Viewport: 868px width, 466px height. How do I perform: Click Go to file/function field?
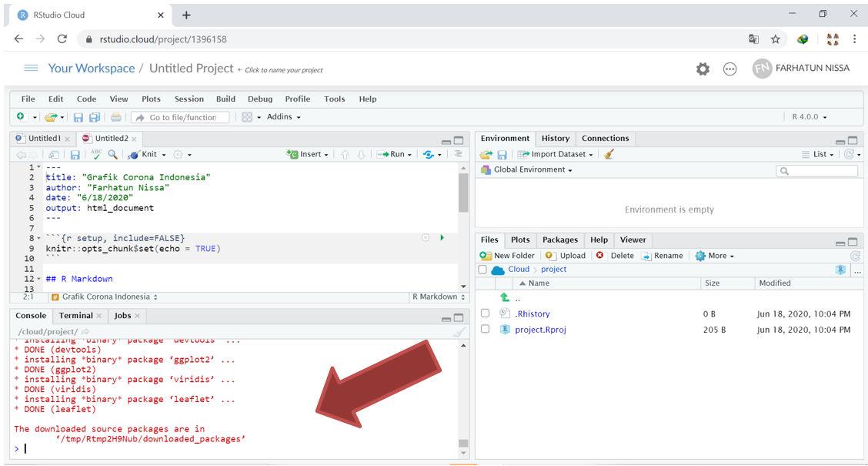pos(181,118)
